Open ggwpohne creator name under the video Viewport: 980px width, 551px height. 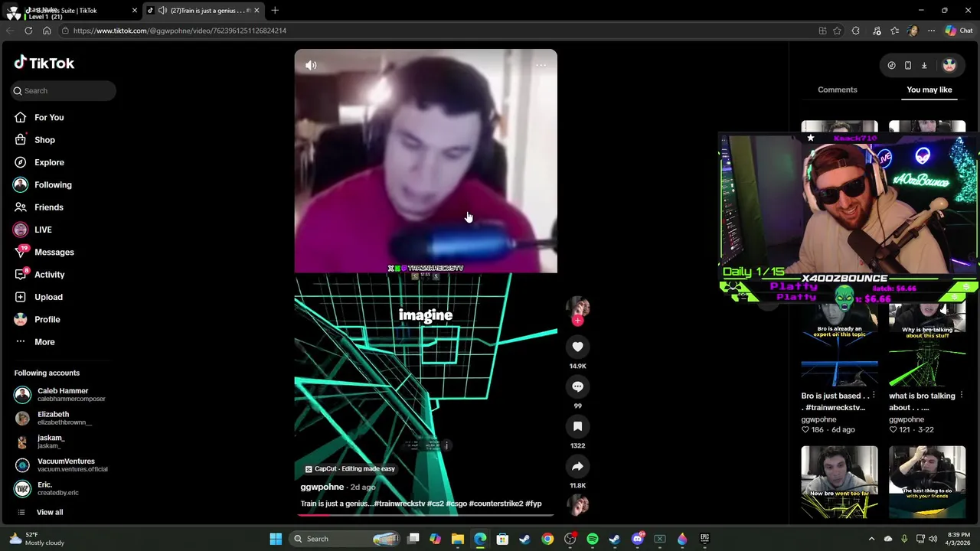pyautogui.click(x=322, y=487)
